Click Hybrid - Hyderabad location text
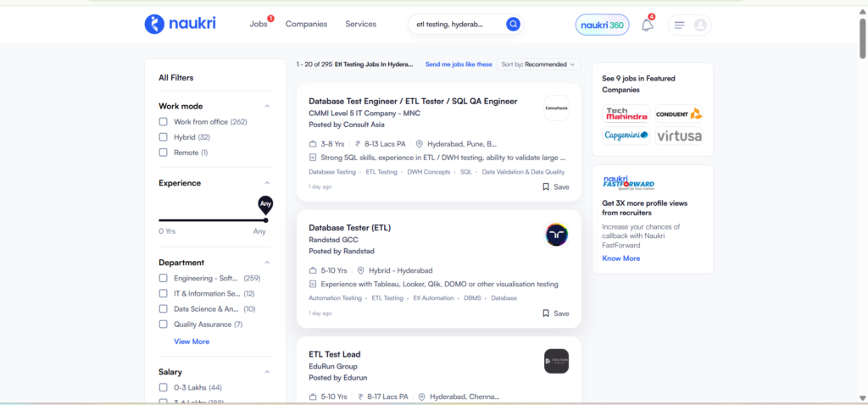Image resolution: width=868 pixels, height=405 pixels. (401, 270)
